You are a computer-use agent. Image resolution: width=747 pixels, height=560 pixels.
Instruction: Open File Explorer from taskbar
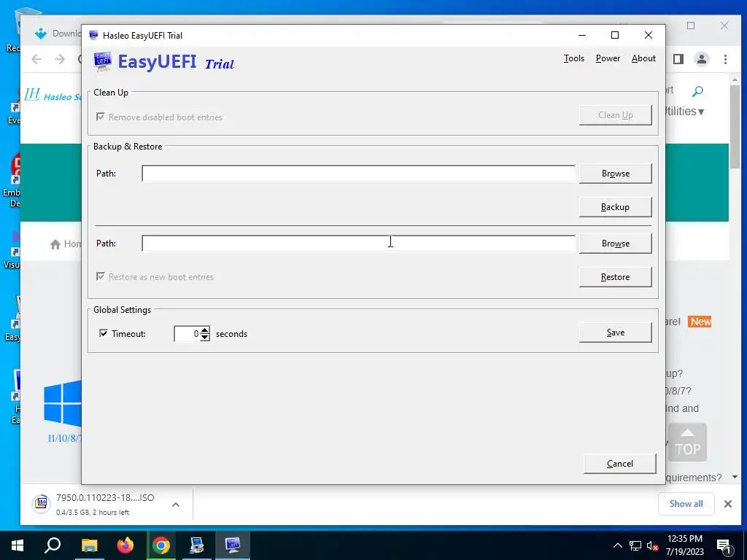[89, 545]
